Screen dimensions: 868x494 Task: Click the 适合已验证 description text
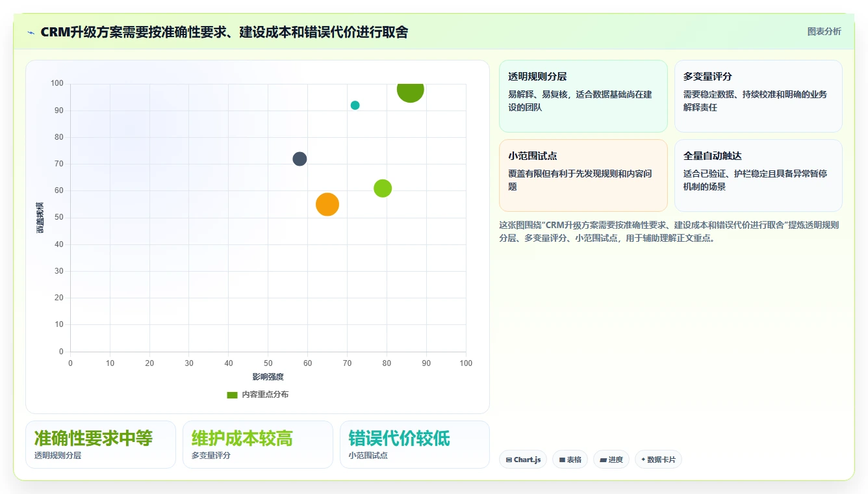coord(756,180)
